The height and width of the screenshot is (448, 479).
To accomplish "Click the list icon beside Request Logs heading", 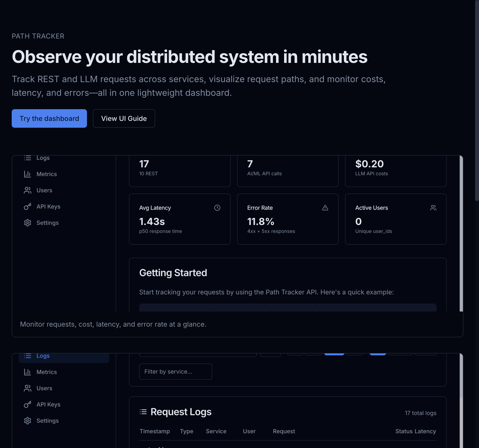I will click(x=143, y=412).
